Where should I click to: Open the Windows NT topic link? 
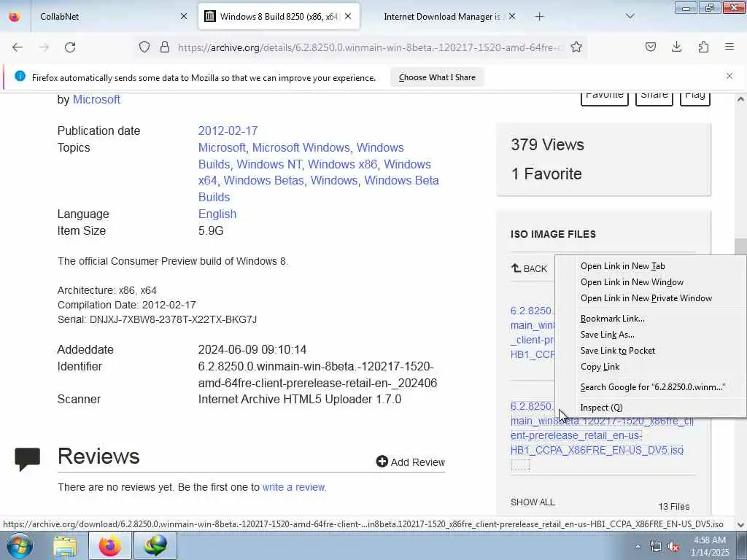269,164
